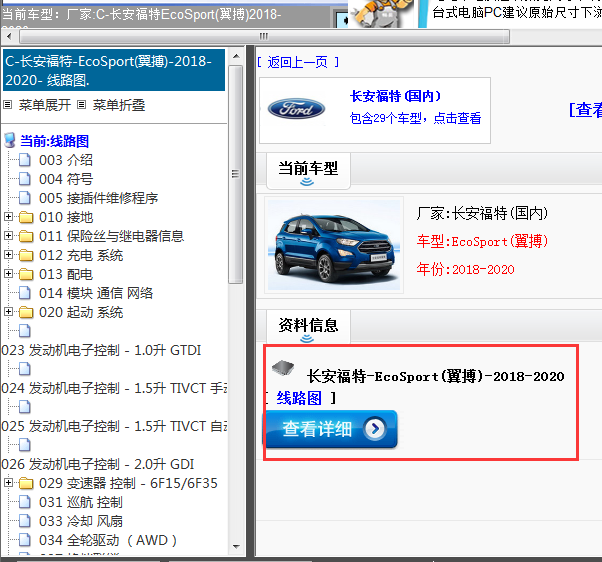Select the 034 全轮驱动（AWD） label
This screenshot has height=562, width=602.
point(108,540)
